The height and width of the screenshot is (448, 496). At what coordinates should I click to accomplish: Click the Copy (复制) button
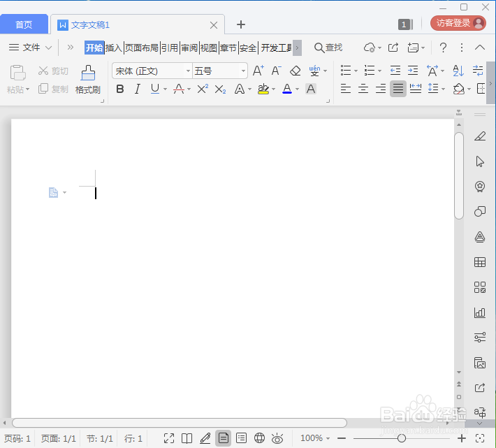point(53,89)
